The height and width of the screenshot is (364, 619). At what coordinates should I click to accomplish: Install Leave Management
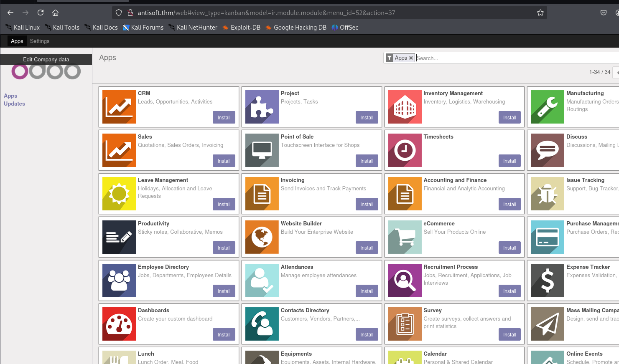click(x=224, y=205)
